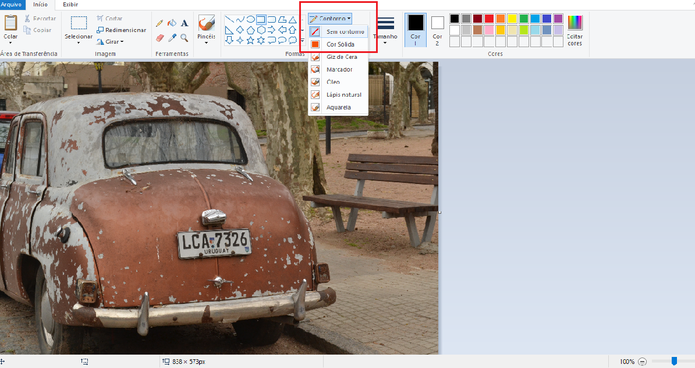Select the Pencil tool
695x368 pixels.
[160, 23]
